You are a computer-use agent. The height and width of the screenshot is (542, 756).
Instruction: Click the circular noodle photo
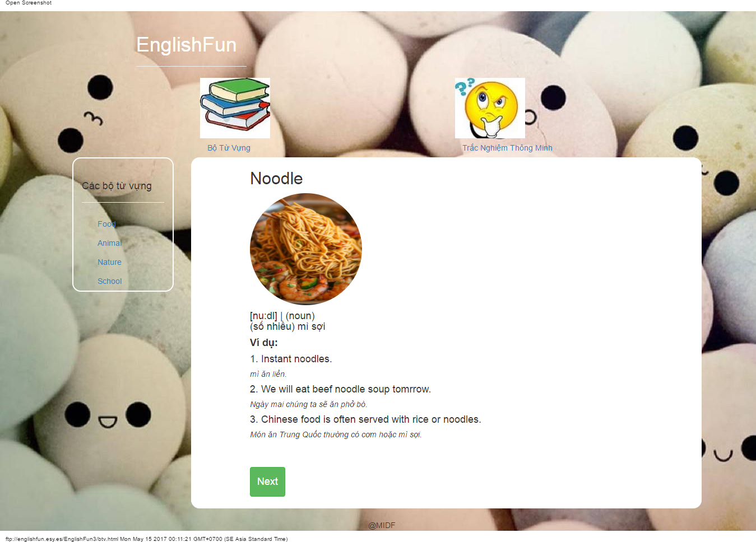pyautogui.click(x=306, y=249)
